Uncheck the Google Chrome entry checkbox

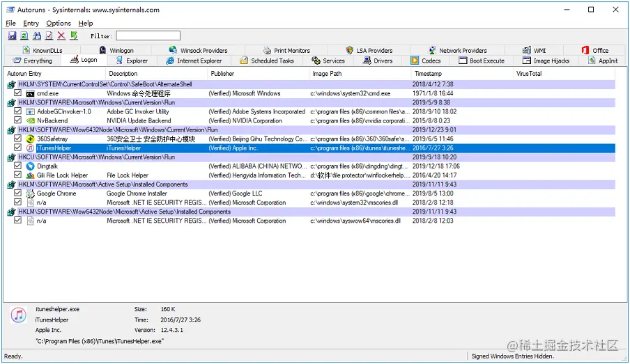click(17, 193)
